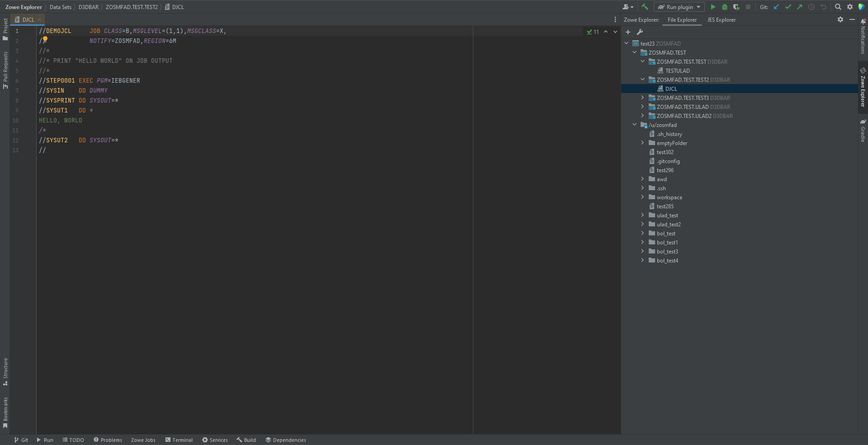Expand ZOSMFAD.TEST.ULAD2 dataset node
The image size is (868, 445).
(x=643, y=116)
